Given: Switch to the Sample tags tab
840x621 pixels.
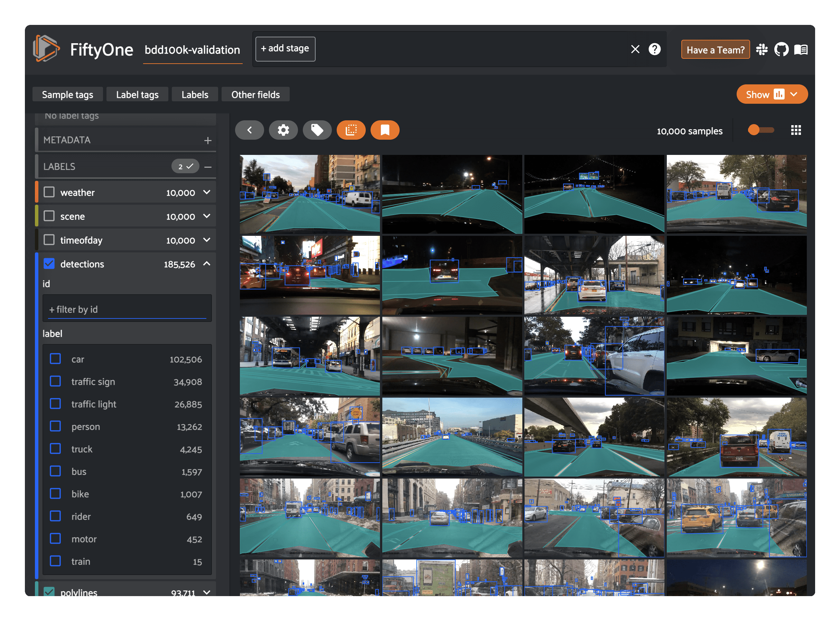Looking at the screenshot, I should point(68,94).
